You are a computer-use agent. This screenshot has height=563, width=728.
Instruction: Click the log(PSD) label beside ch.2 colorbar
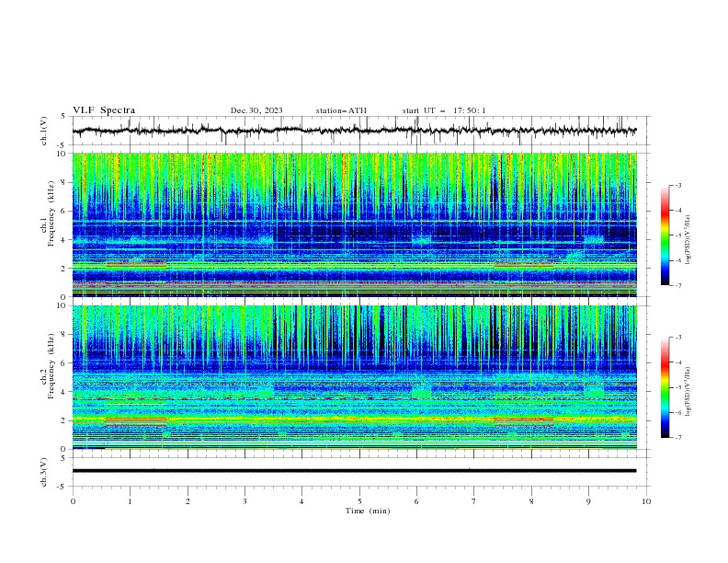688,392
